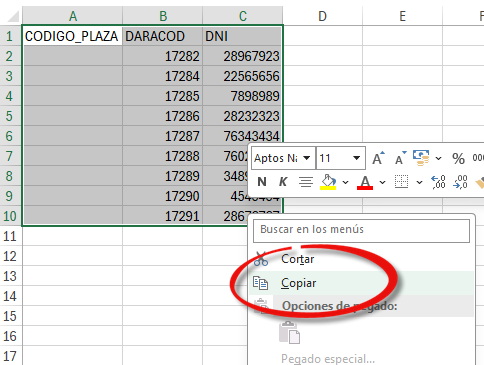Click the Buscar en los menús search box
Screen dimensions: 484x365
point(361,231)
